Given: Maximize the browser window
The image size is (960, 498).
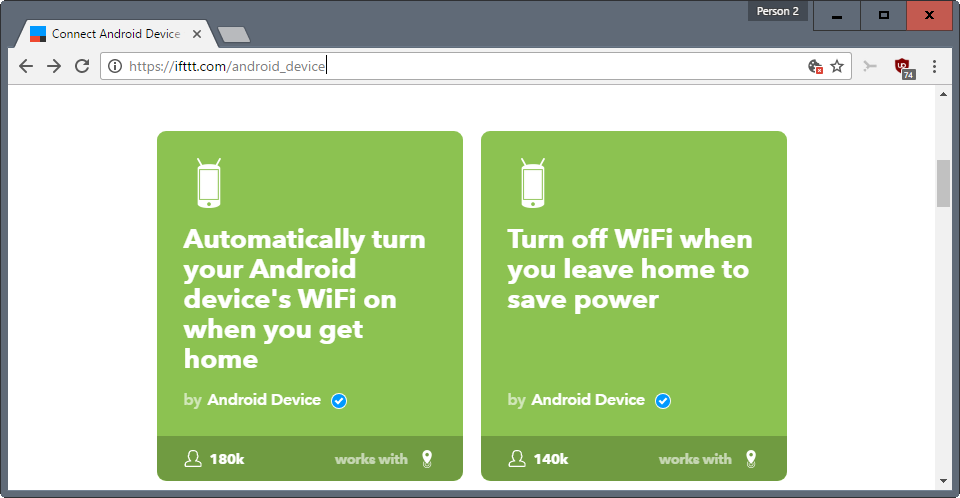Looking at the screenshot, I should [x=883, y=15].
